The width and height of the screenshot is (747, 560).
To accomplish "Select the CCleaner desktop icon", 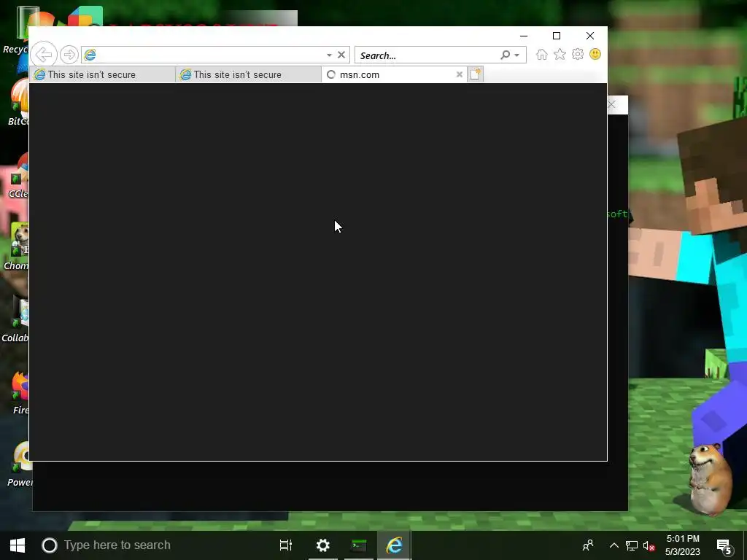I will [18, 176].
